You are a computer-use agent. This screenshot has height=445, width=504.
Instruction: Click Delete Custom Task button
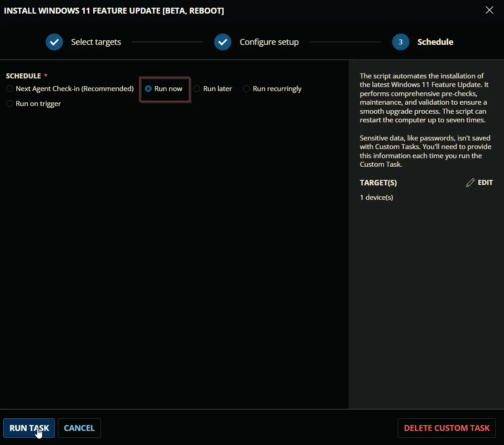tap(446, 428)
